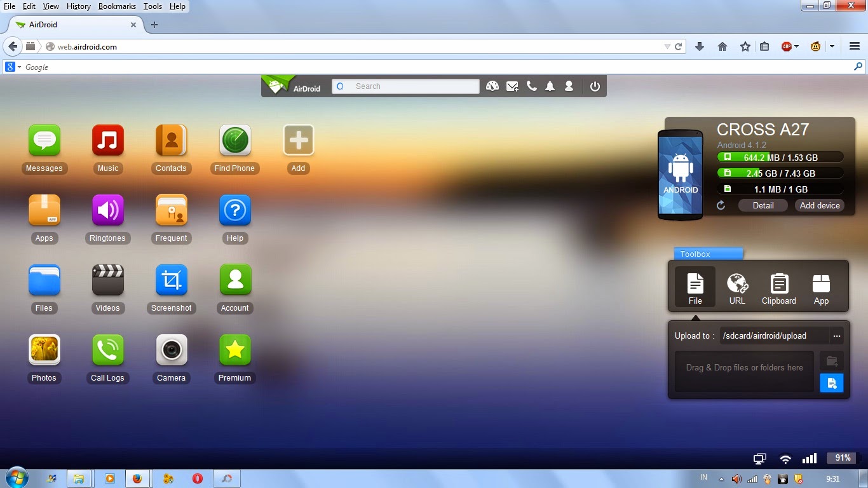868x488 pixels.
Task: Click the browser back arrow button
Action: coord(13,46)
